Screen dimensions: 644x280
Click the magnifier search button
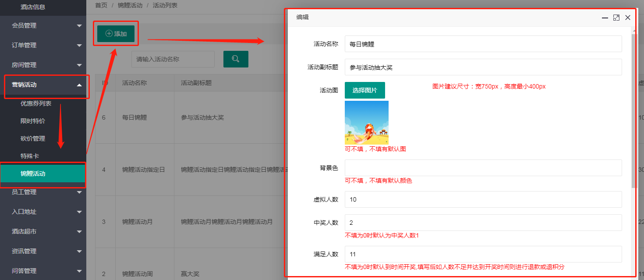(x=236, y=59)
